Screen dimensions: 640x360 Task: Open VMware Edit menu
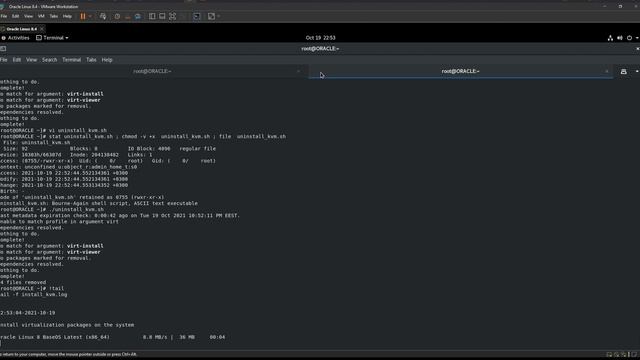pos(16,16)
